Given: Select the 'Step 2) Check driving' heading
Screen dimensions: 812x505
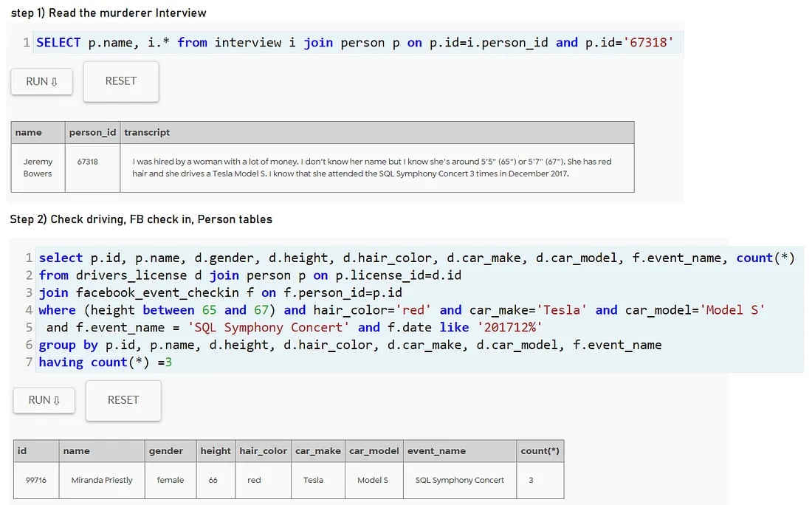Looking at the screenshot, I should click(x=141, y=219).
